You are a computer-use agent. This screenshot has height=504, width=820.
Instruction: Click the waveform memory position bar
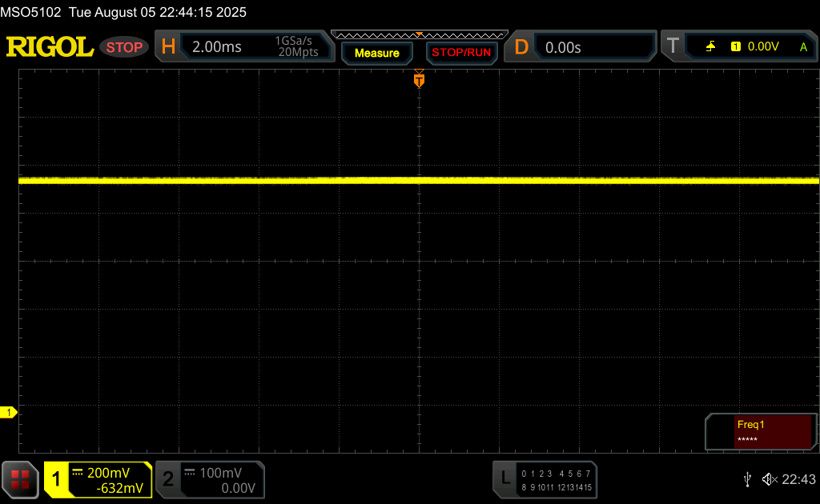coord(418,34)
